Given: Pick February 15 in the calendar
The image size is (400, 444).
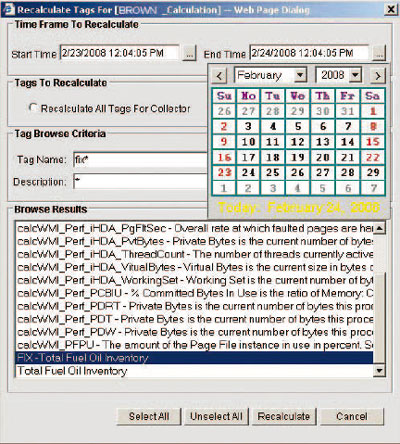Looking at the screenshot, I should tap(373, 142).
